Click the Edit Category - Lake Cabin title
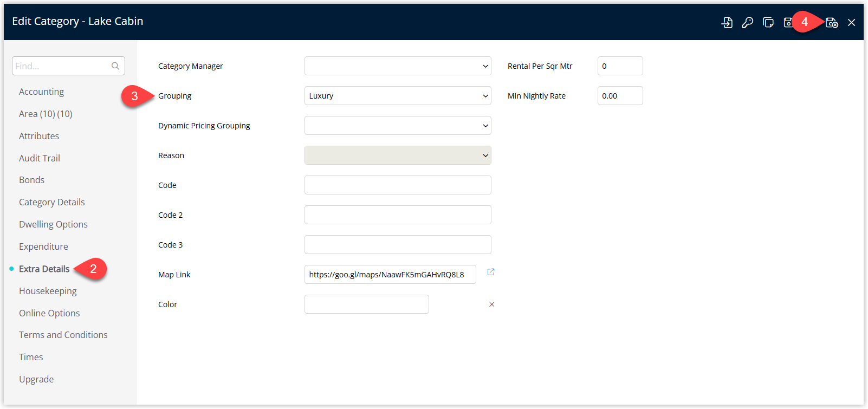 (77, 21)
